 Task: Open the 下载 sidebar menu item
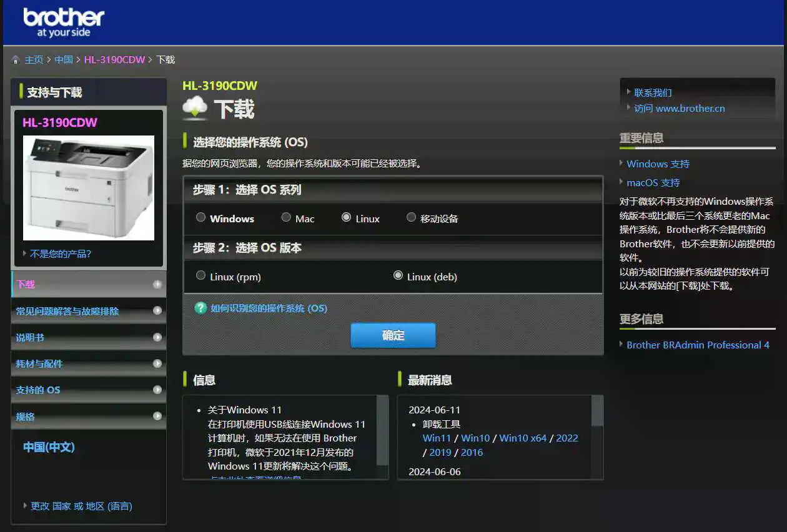[x=89, y=284]
